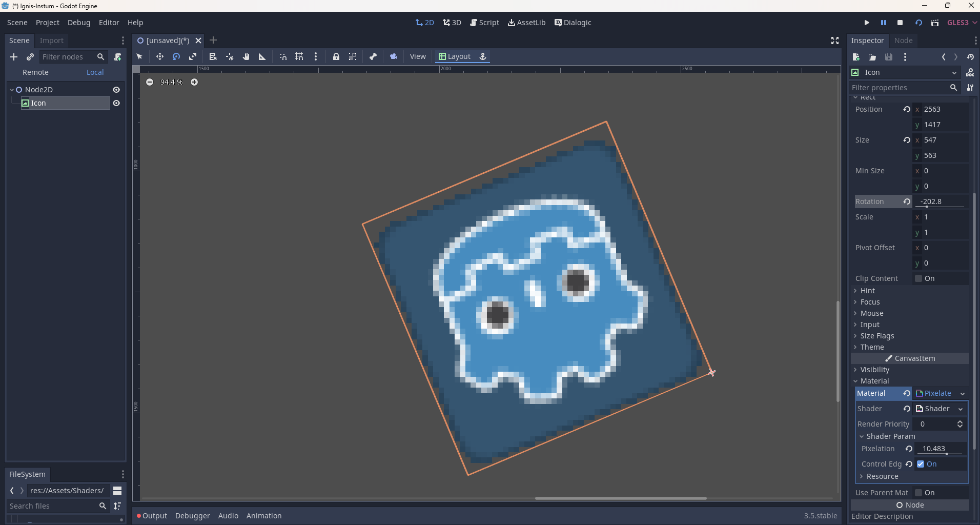Add a new node with the plus icon
The height and width of the screenshot is (525, 980).
(14, 57)
